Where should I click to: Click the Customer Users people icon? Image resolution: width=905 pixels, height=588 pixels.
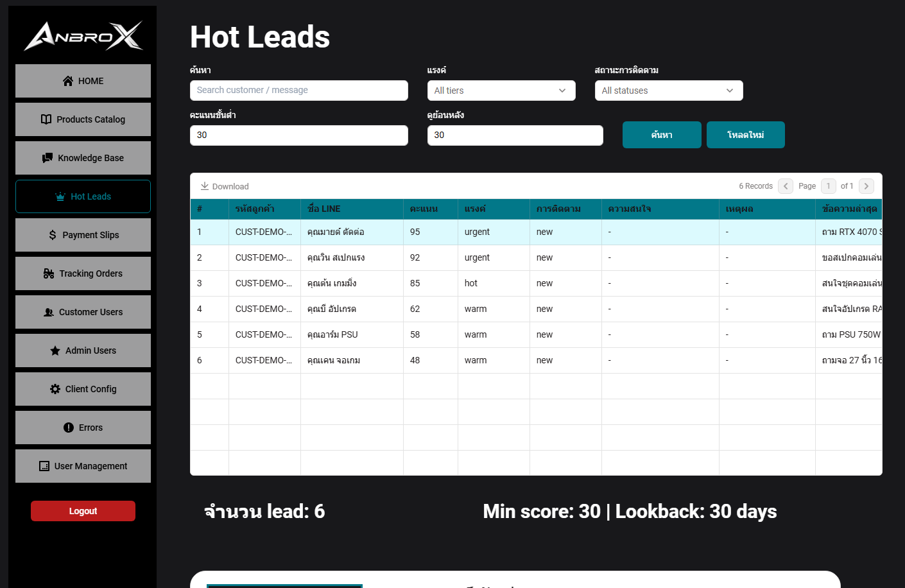[x=49, y=312]
